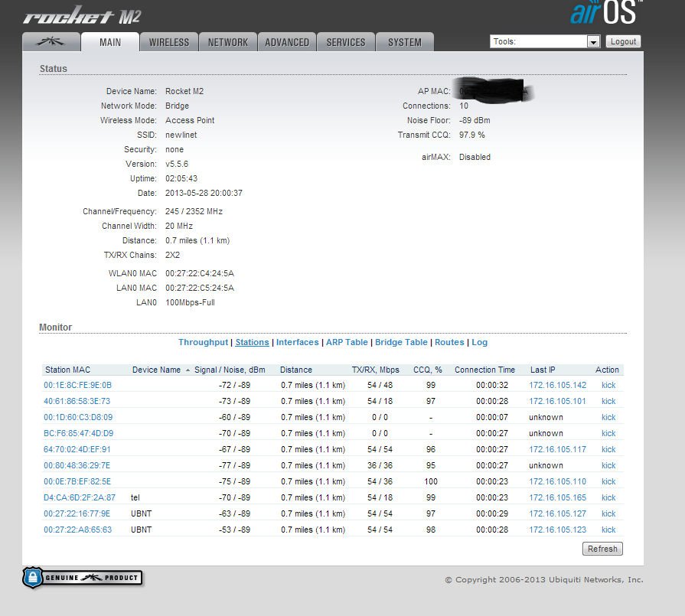The height and width of the screenshot is (616, 685).
Task: Click the CCQ, % column header
Action: coord(428,370)
